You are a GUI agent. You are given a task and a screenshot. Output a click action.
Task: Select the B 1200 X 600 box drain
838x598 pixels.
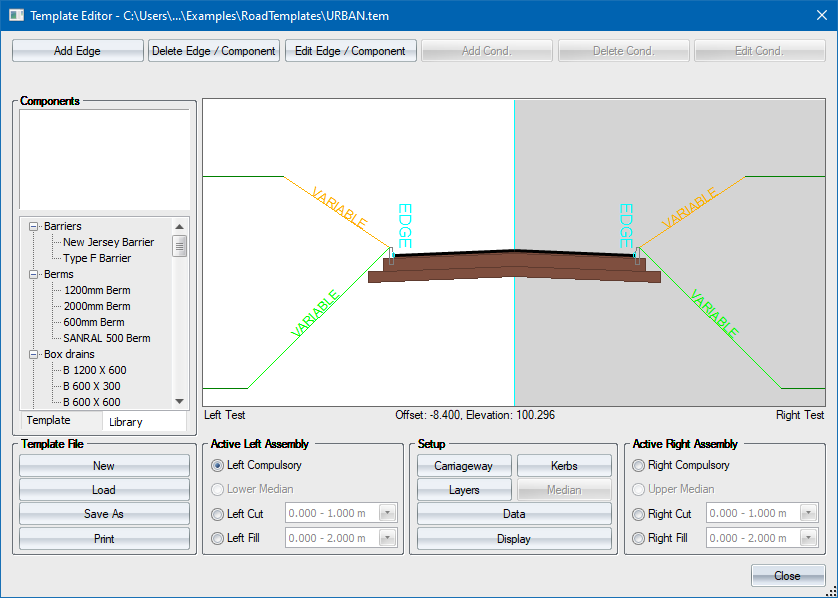coord(94,370)
